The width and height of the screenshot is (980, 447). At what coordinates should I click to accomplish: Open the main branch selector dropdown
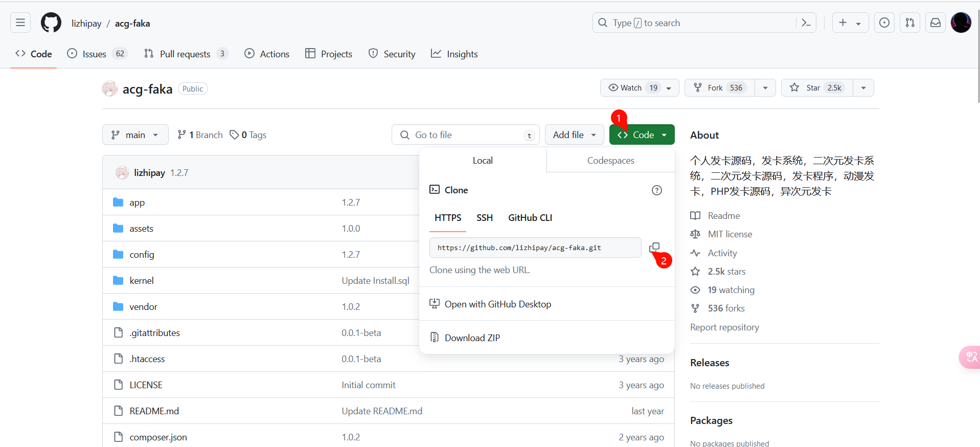pyautogui.click(x=135, y=135)
